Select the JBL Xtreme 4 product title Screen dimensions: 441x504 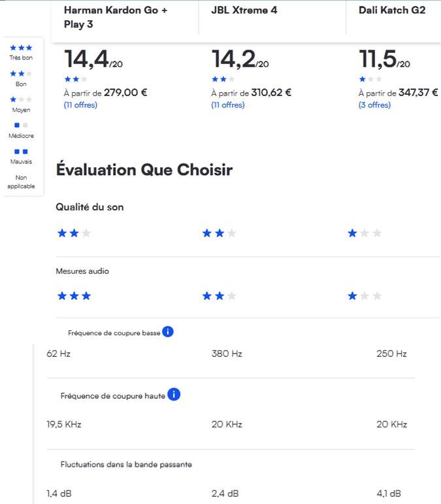(x=249, y=10)
